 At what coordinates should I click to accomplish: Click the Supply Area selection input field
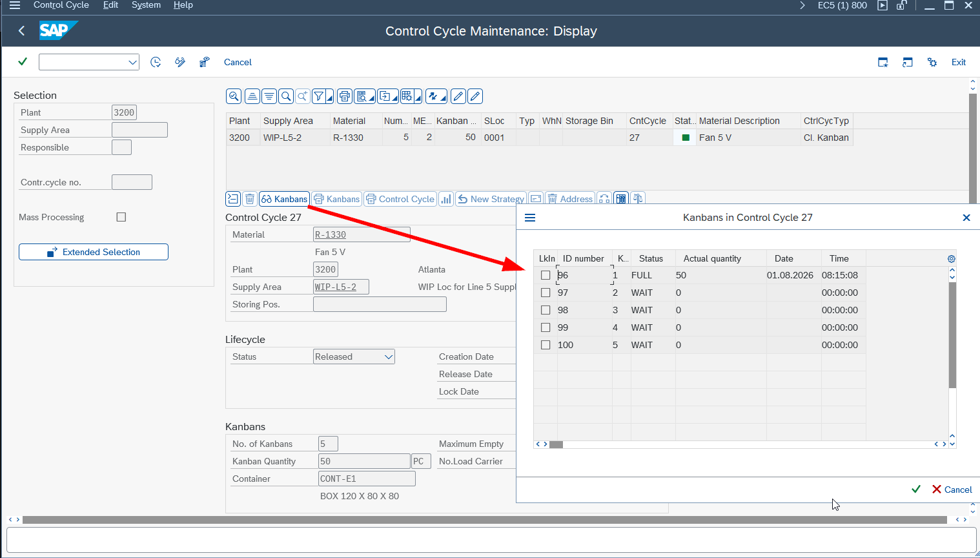(139, 130)
